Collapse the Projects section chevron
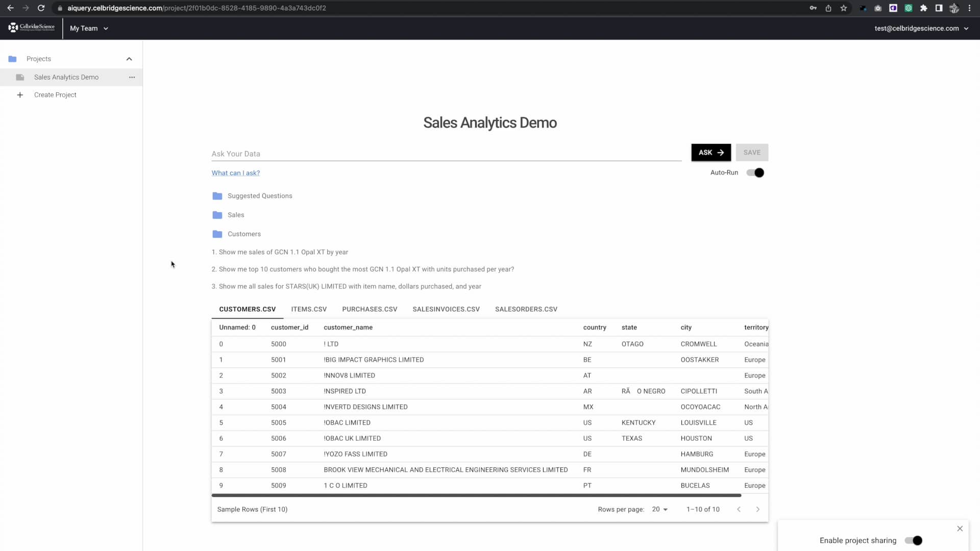The image size is (980, 551). (x=129, y=59)
